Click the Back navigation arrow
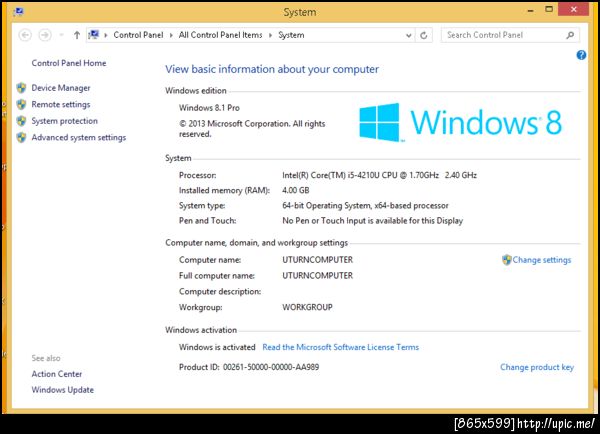 tap(25, 35)
